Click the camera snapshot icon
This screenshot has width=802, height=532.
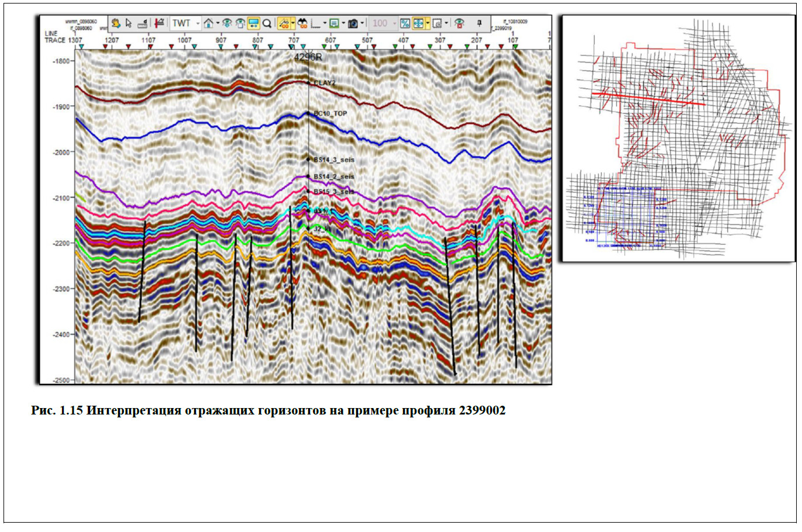(353, 23)
